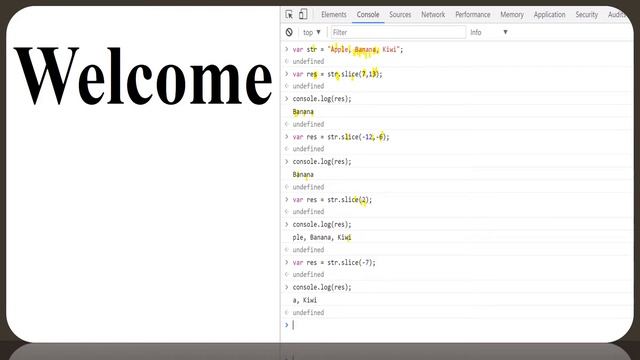Switch to the Console tab
This screenshot has height=360, width=640.
368,15
